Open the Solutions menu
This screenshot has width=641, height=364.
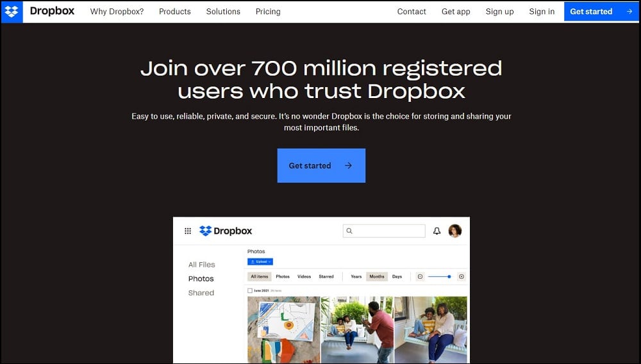click(223, 12)
